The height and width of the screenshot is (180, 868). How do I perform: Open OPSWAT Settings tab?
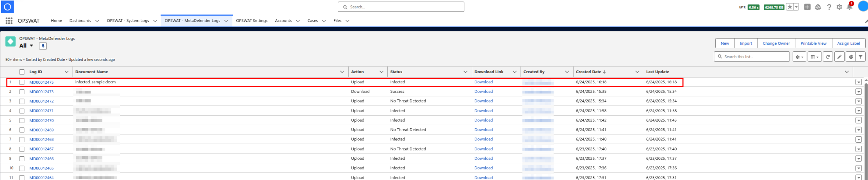coord(251,21)
